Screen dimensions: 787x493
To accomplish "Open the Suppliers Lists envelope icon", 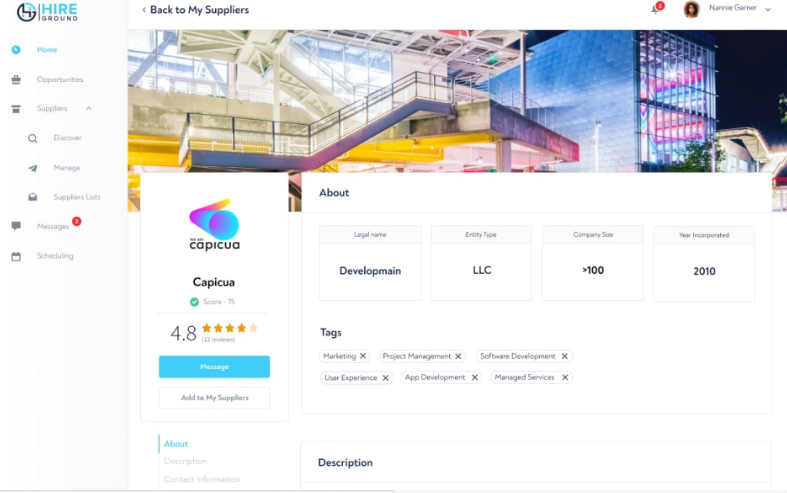I will point(33,197).
